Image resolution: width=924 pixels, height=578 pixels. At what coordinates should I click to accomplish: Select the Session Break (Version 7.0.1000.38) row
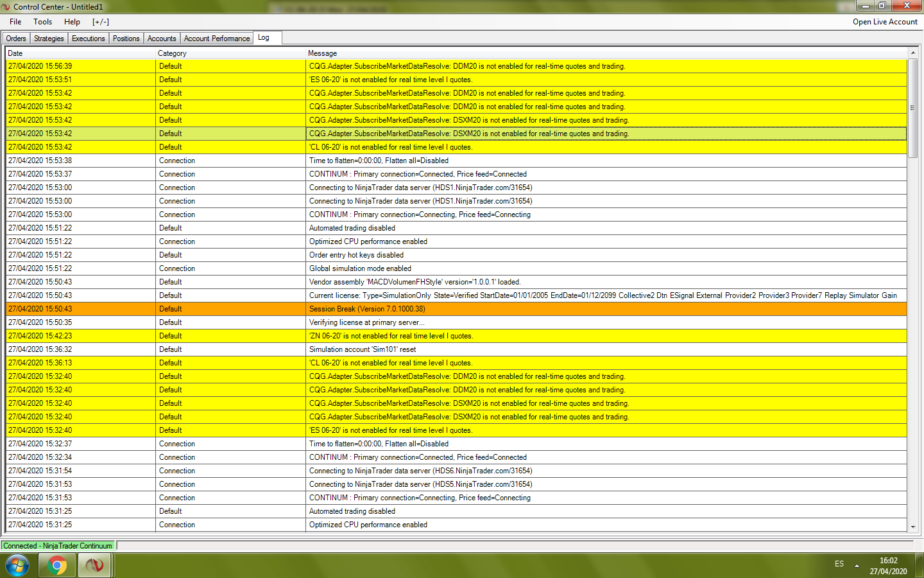tap(456, 309)
